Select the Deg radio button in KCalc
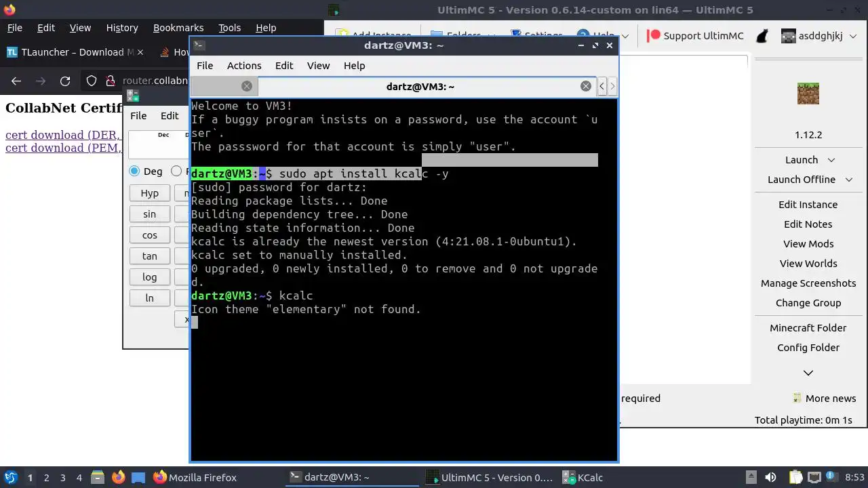The image size is (868, 488). 134,171
